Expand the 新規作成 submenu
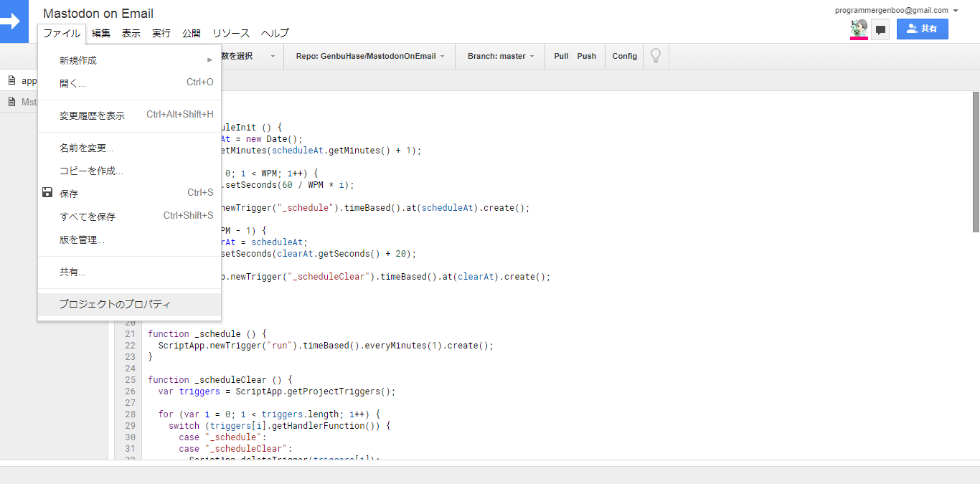 [x=129, y=60]
